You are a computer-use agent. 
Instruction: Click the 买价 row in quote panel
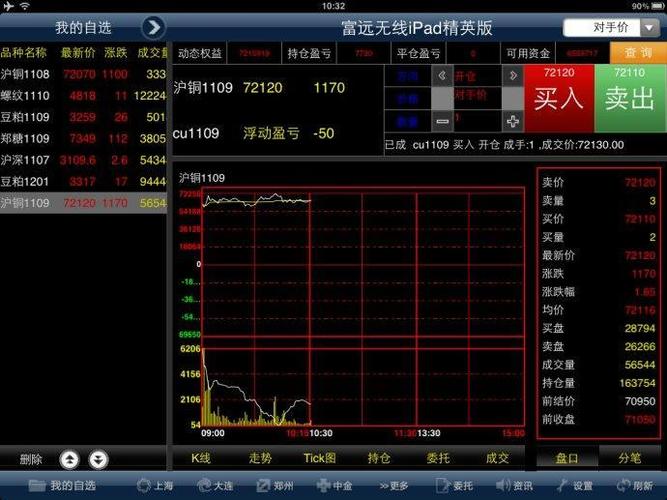(x=599, y=219)
